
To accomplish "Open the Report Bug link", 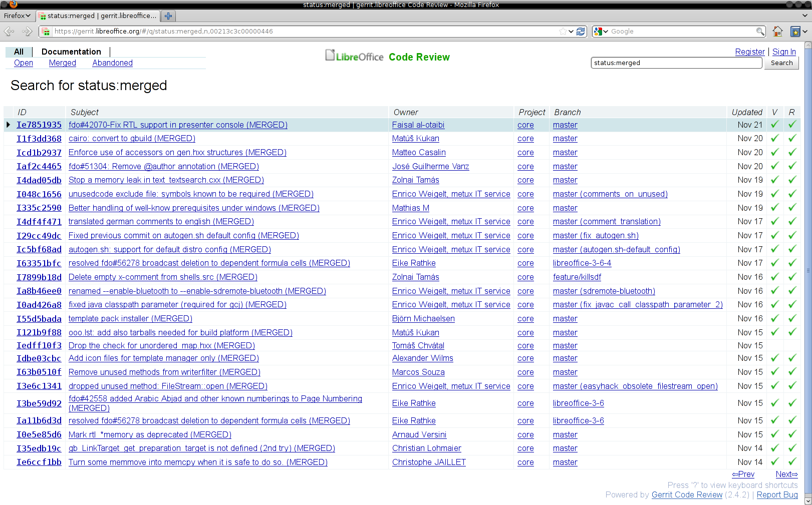I will tap(777, 494).
